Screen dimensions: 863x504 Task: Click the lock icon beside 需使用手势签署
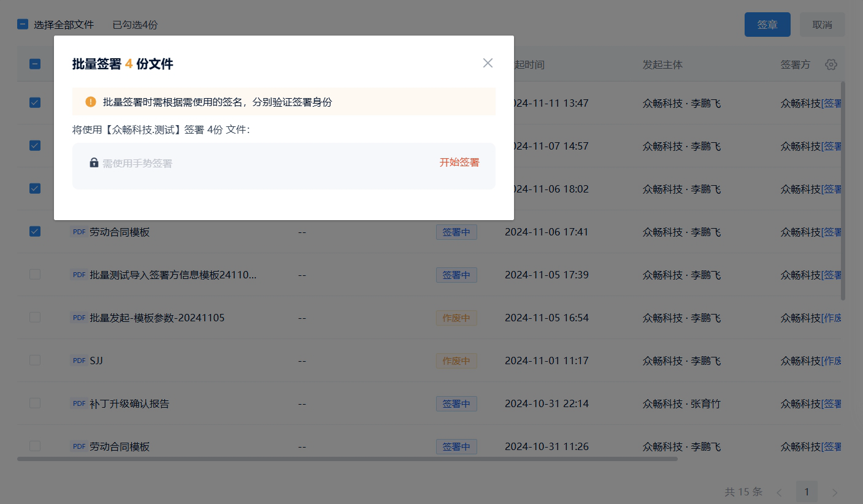94,163
